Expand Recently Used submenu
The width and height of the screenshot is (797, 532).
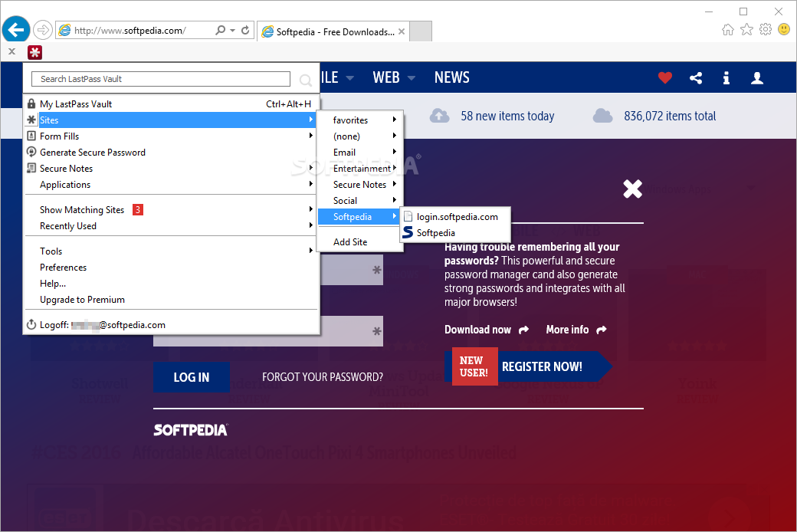click(x=172, y=226)
